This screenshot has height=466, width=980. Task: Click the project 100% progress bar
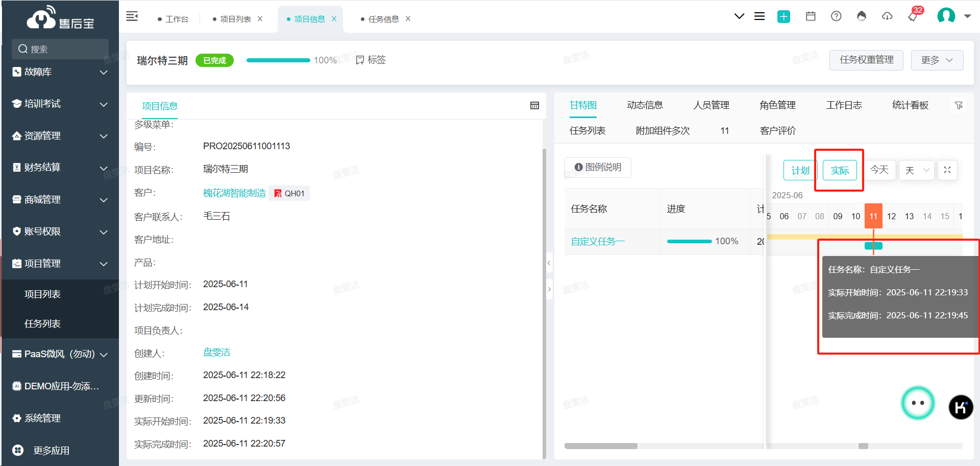278,60
